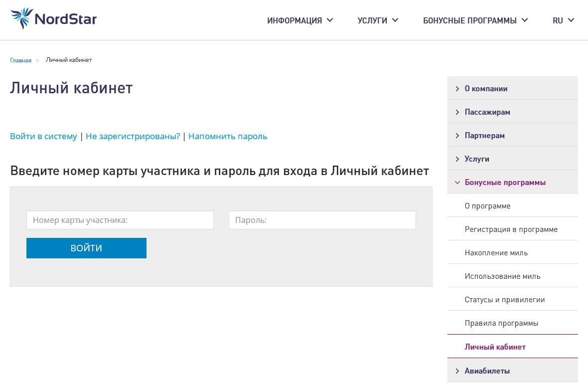Open the RU language selector
This screenshot has width=588, height=389.
(x=563, y=20)
